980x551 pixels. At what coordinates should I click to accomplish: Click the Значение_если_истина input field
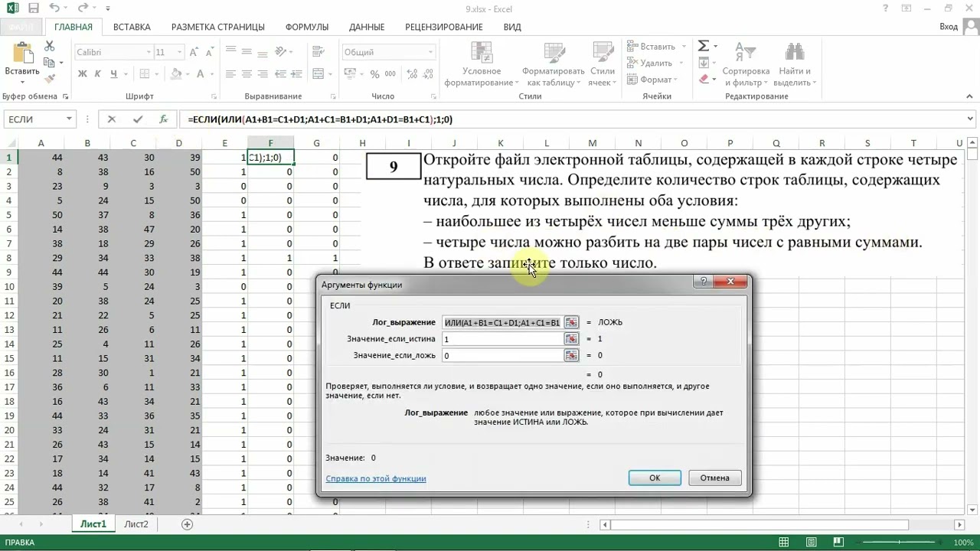(502, 338)
